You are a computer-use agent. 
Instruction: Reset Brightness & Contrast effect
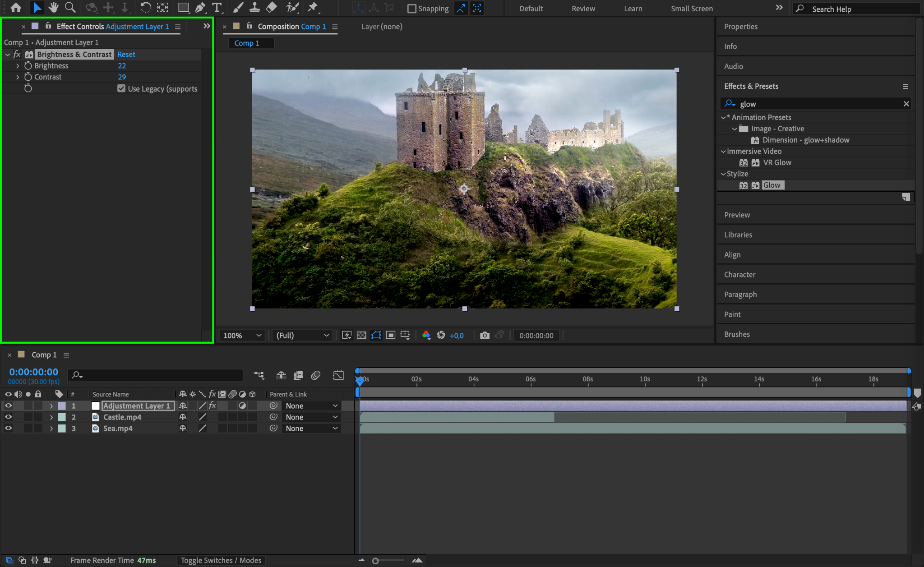point(126,54)
